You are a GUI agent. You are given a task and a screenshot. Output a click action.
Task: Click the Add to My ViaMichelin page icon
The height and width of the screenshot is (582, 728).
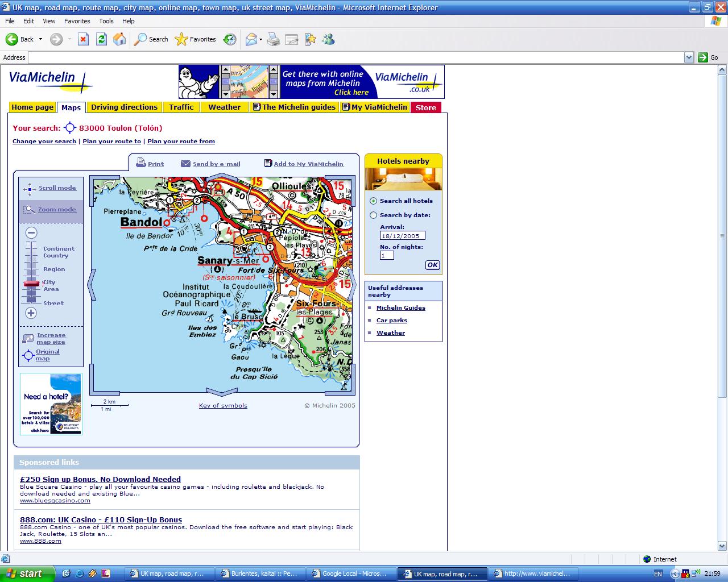click(268, 163)
